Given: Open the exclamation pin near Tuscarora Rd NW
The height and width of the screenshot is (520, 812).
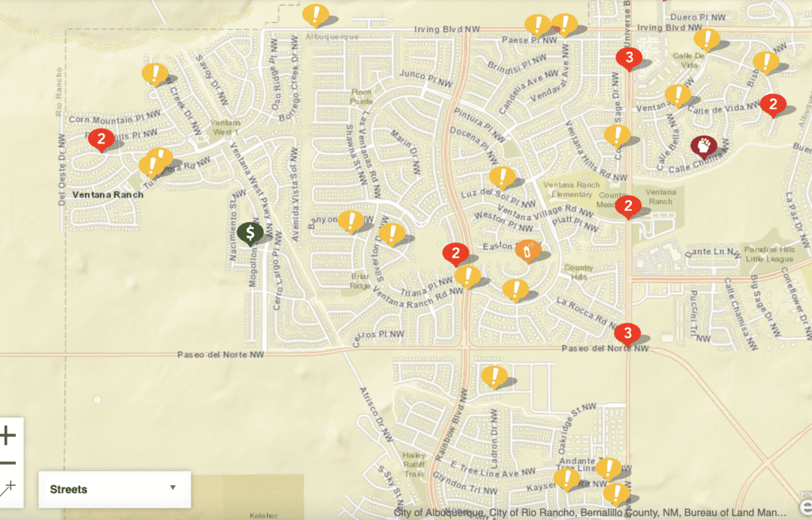Looking at the screenshot, I should tap(154, 166).
